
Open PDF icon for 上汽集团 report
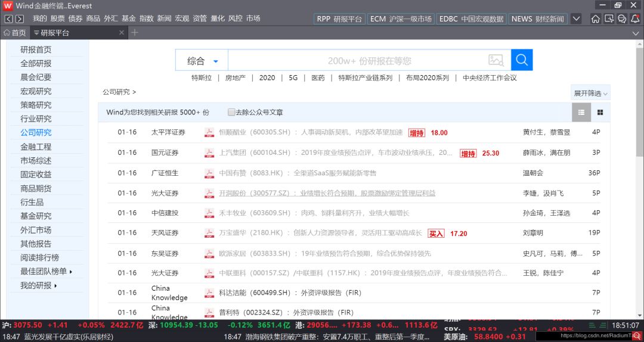tap(209, 153)
